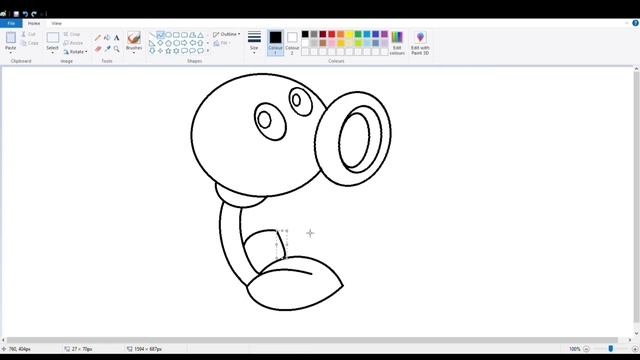Choose the Rounded rectangle shape
Image resolution: width=640 pixels, height=360 pixels.
click(184, 35)
